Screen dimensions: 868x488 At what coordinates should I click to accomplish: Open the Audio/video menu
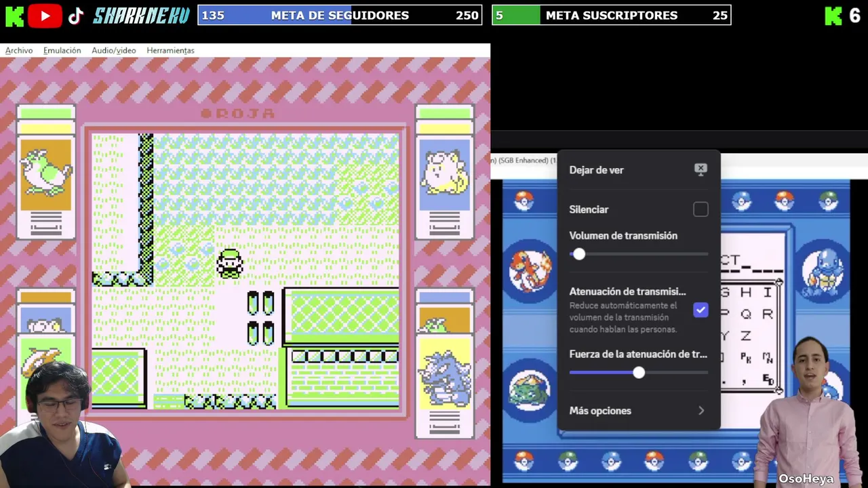pyautogui.click(x=114, y=50)
